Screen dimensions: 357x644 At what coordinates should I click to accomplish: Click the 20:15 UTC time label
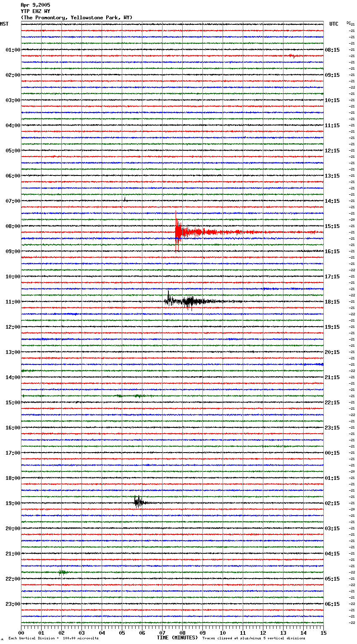[x=332, y=352]
